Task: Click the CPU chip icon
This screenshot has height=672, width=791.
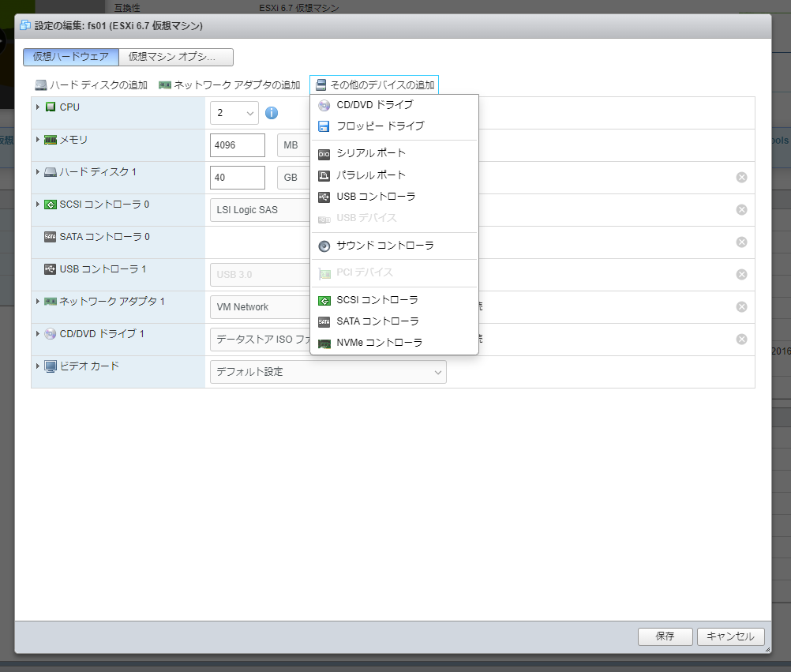Action: [51, 107]
